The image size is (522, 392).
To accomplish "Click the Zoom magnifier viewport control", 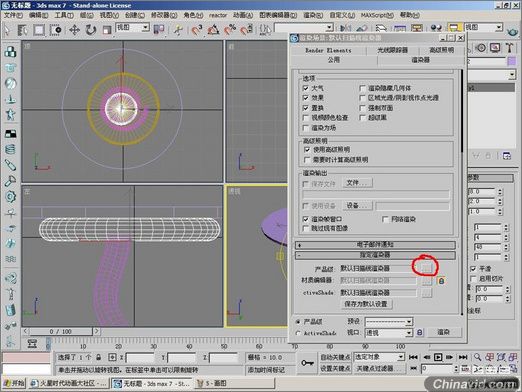I will tap(478, 357).
